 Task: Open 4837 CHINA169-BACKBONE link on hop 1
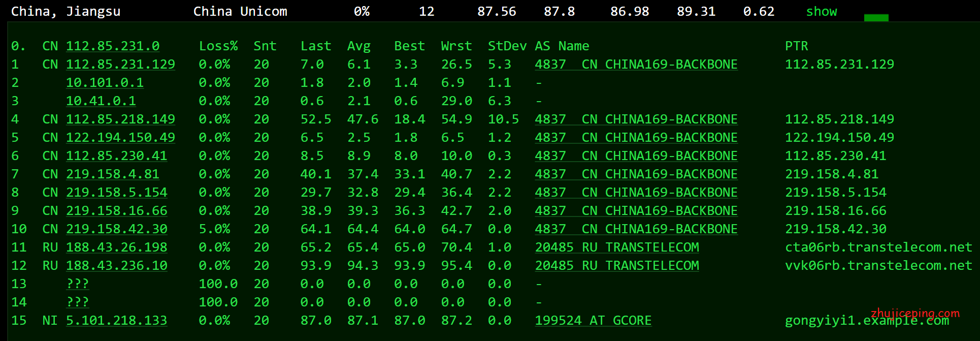coord(636,65)
